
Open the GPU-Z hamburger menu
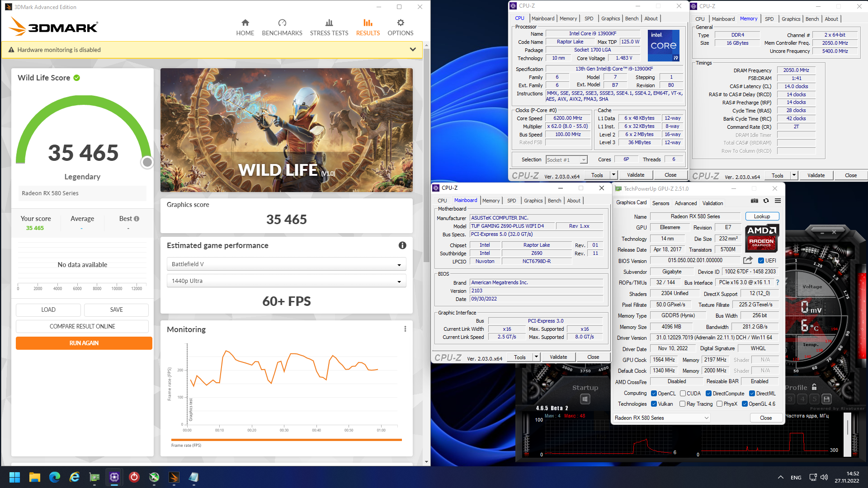[x=778, y=201]
